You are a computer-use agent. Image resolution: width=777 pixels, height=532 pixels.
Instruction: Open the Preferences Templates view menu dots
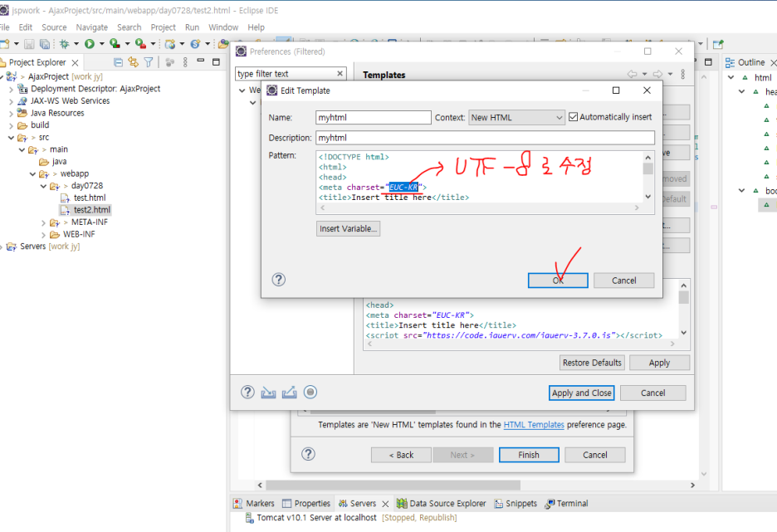(x=683, y=74)
